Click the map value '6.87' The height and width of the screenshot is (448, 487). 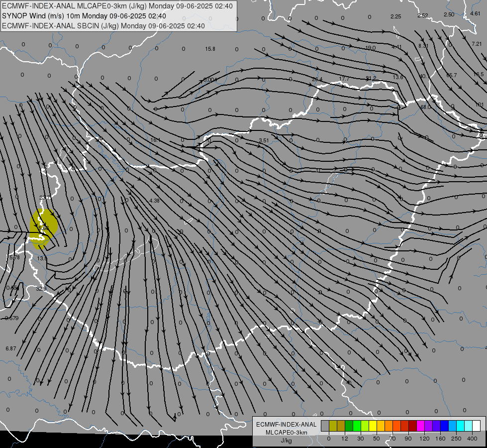[x=10, y=349]
